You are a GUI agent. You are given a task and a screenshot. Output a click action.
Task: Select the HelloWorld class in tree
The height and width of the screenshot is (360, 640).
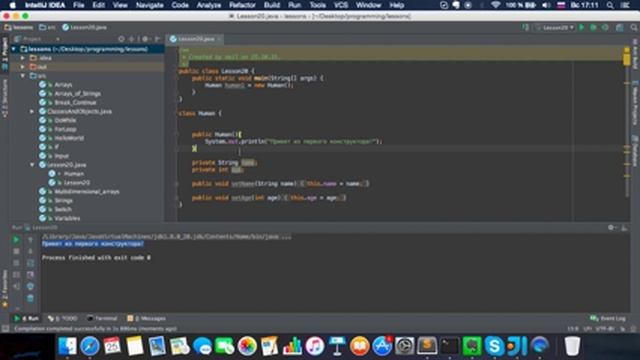click(x=69, y=138)
